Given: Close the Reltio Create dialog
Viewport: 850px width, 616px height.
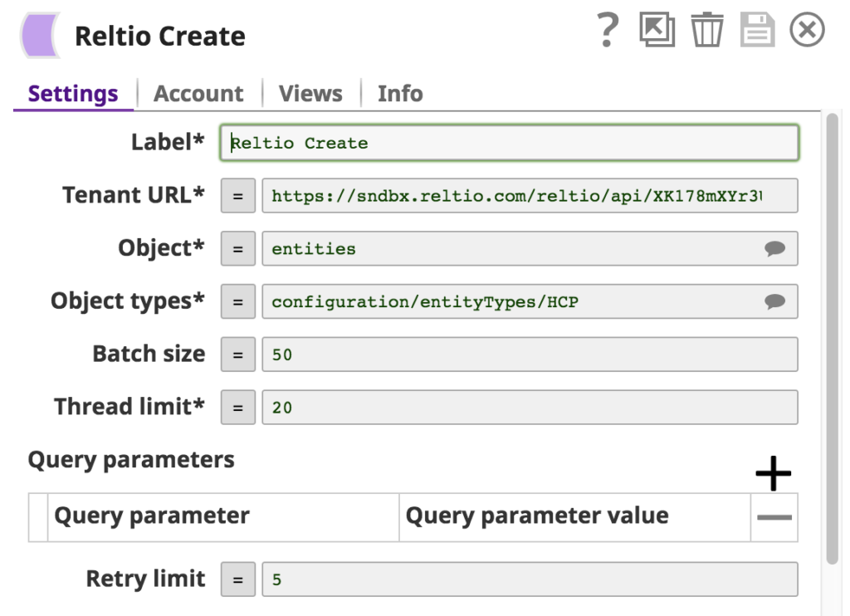Looking at the screenshot, I should click(807, 30).
